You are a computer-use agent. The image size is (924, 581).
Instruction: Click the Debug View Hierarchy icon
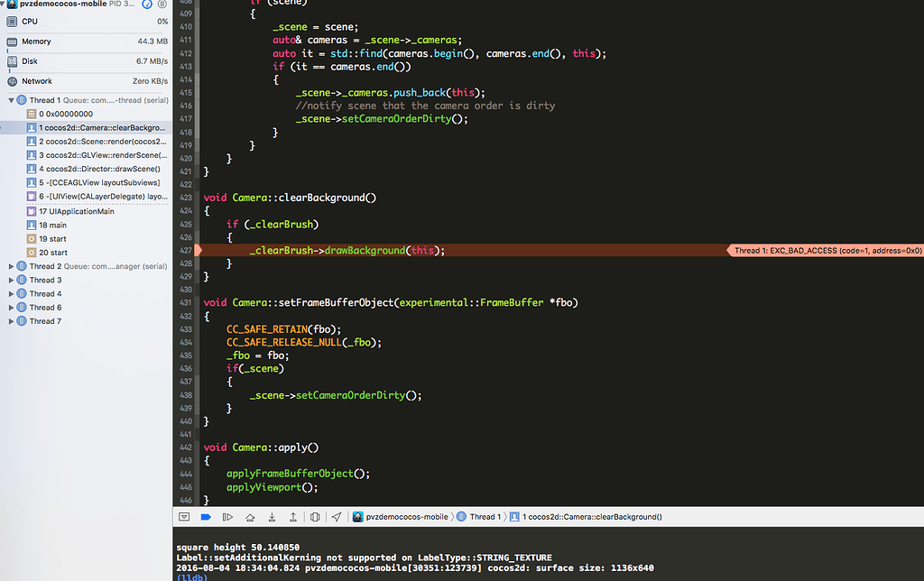pos(314,516)
